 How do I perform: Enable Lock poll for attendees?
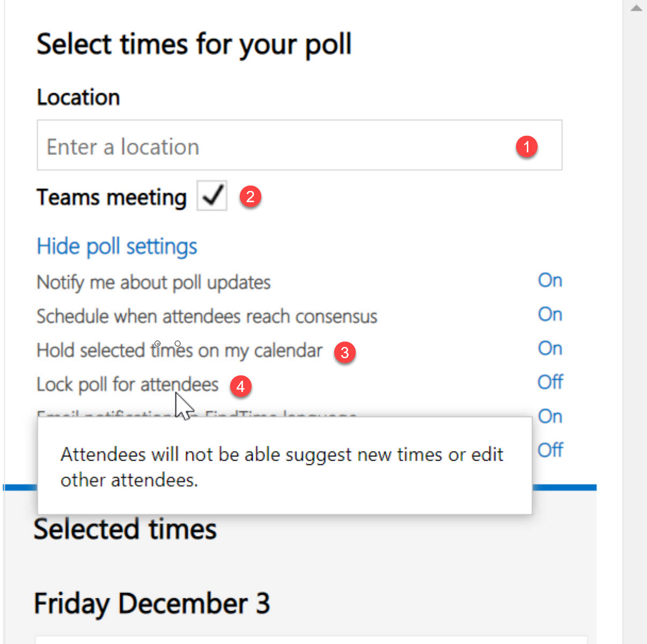tap(550, 382)
